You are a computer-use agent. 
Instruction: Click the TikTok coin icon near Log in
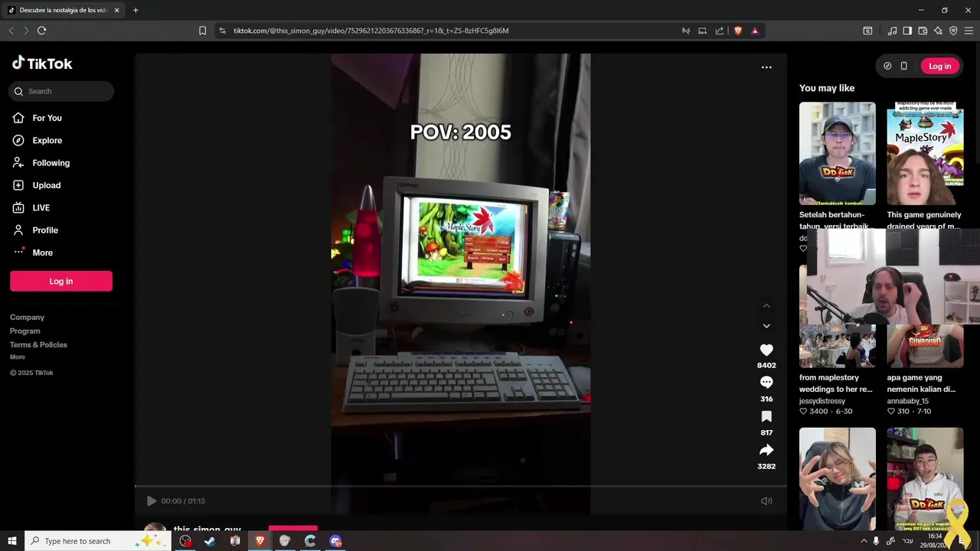coord(887,66)
